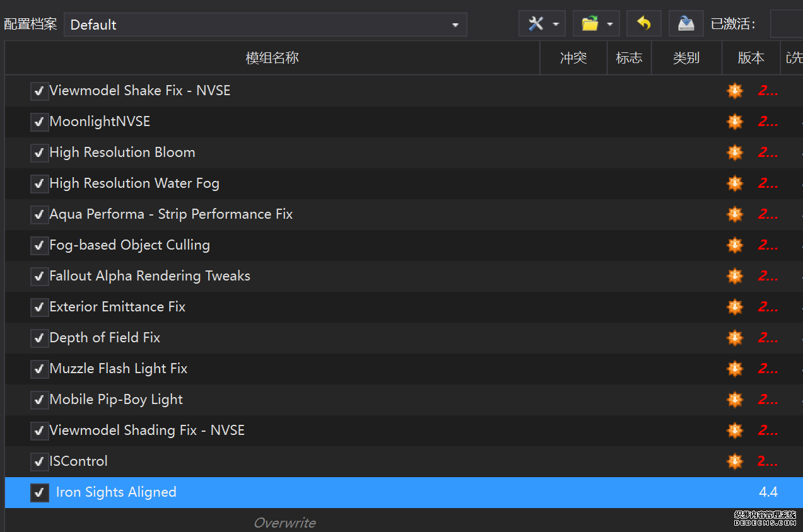The height and width of the screenshot is (532, 803).
Task: Uncheck the Iron Sights Aligned mod
Action: click(x=39, y=492)
